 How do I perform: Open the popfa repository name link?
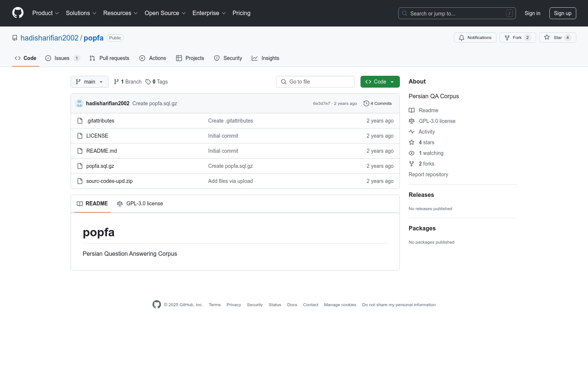pos(94,38)
